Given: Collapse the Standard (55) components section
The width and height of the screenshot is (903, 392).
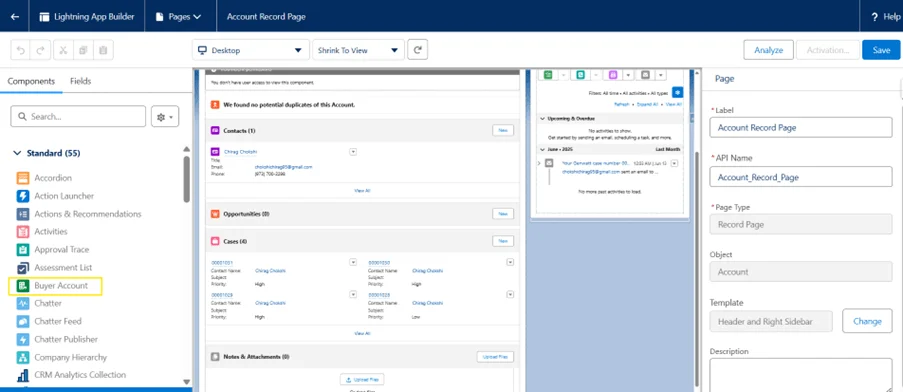Looking at the screenshot, I should (16, 153).
